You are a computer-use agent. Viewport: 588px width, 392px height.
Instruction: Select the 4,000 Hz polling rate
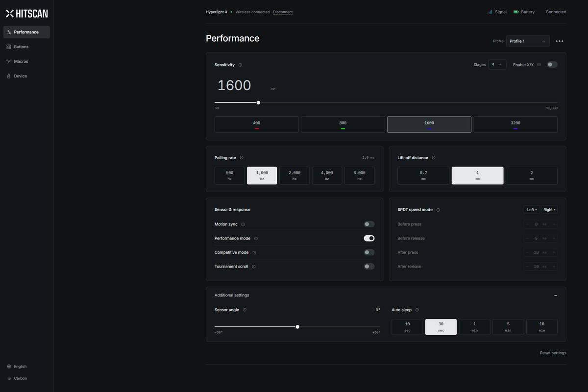coord(327,175)
